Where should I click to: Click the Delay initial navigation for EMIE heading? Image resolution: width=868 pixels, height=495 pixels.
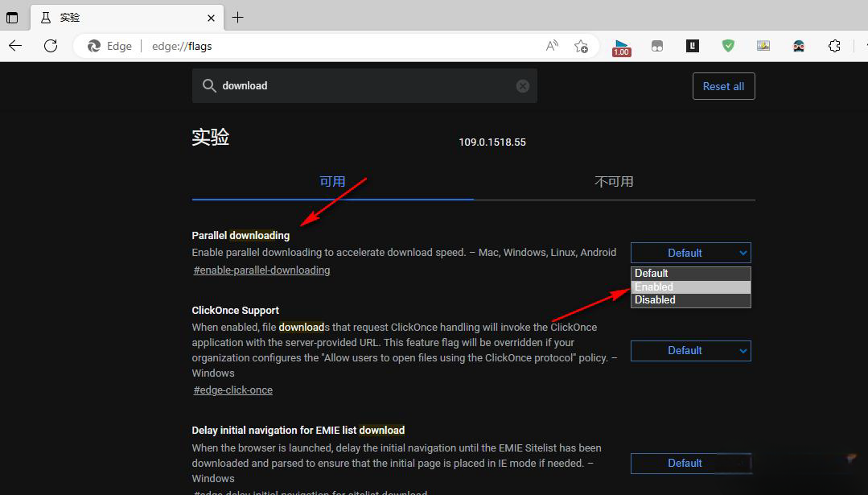[x=298, y=431]
